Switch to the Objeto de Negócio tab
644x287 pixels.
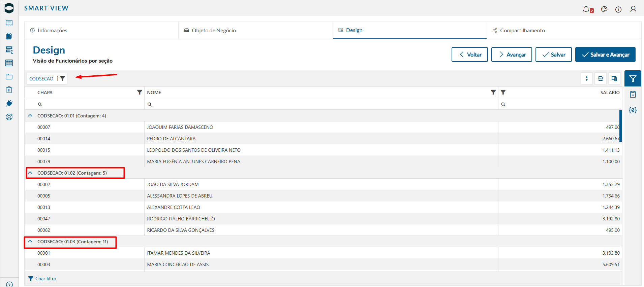tap(255, 30)
